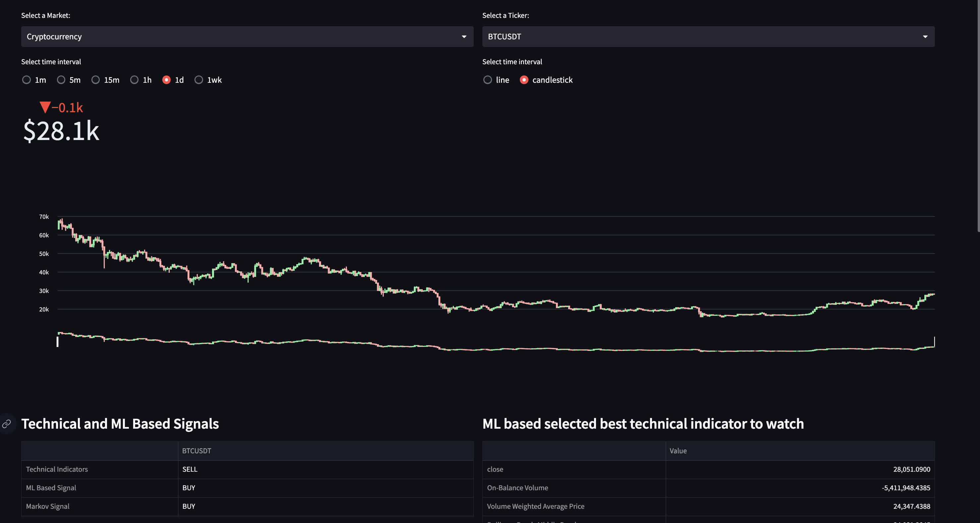This screenshot has width=980, height=523.
Task: Open the Cryptocurrency market select box
Action: pos(244,37)
